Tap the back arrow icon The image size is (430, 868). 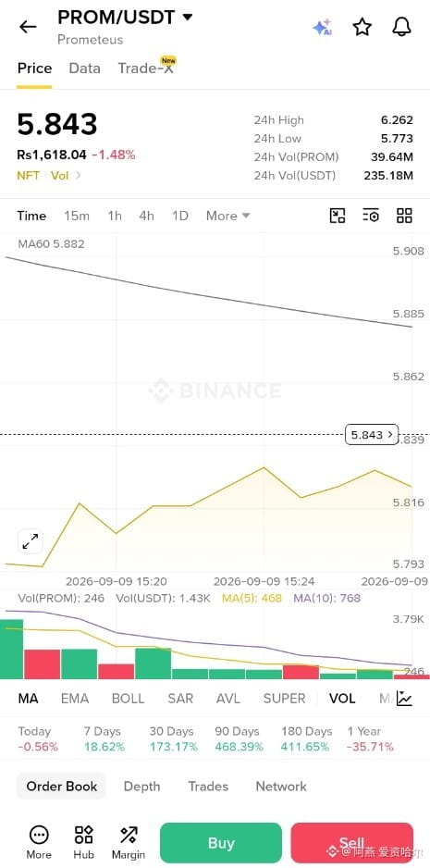(28, 27)
